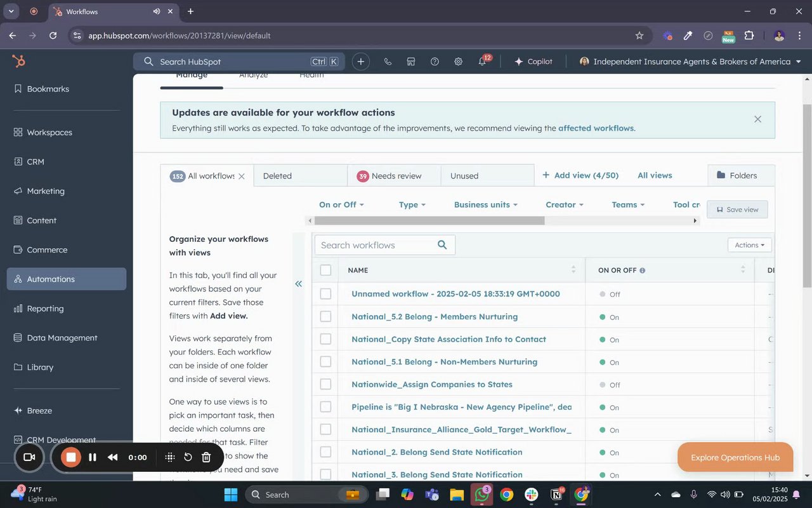Switch to the Needs review tab
This screenshot has height=508, width=812.
coord(396,176)
